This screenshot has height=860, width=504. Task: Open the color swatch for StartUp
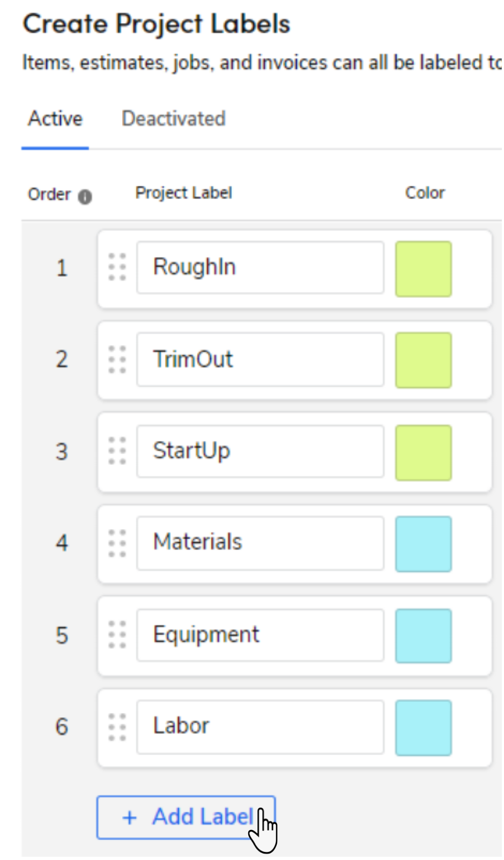point(423,452)
